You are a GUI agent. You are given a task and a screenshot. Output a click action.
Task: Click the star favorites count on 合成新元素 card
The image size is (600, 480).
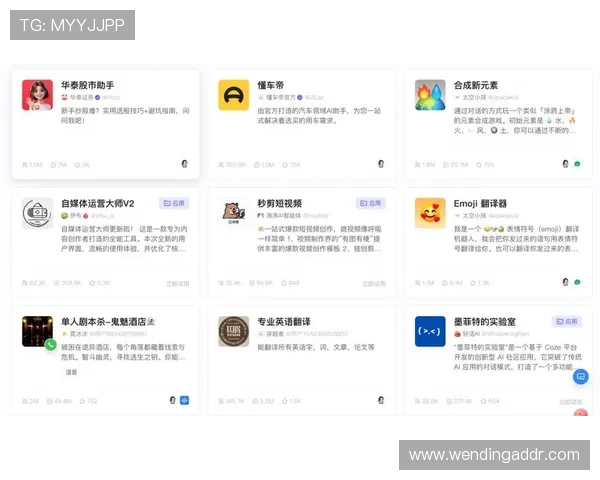tap(485, 165)
